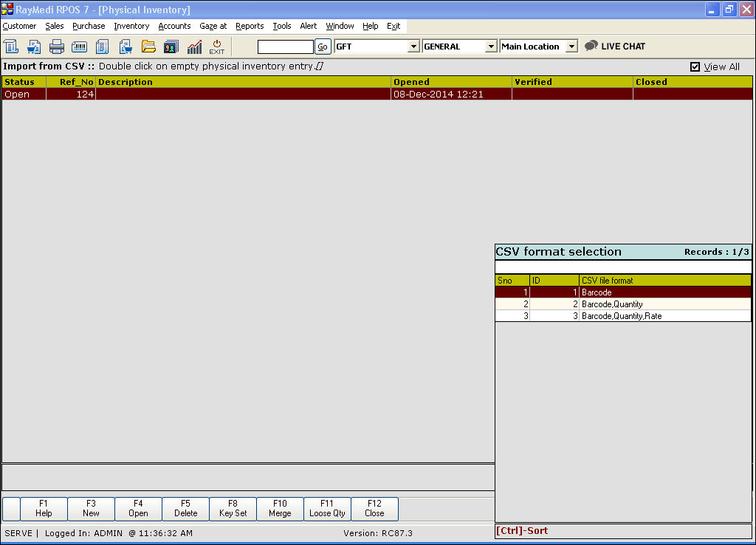Click the printer toolbar icon
The height and width of the screenshot is (545, 756).
tap(56, 47)
